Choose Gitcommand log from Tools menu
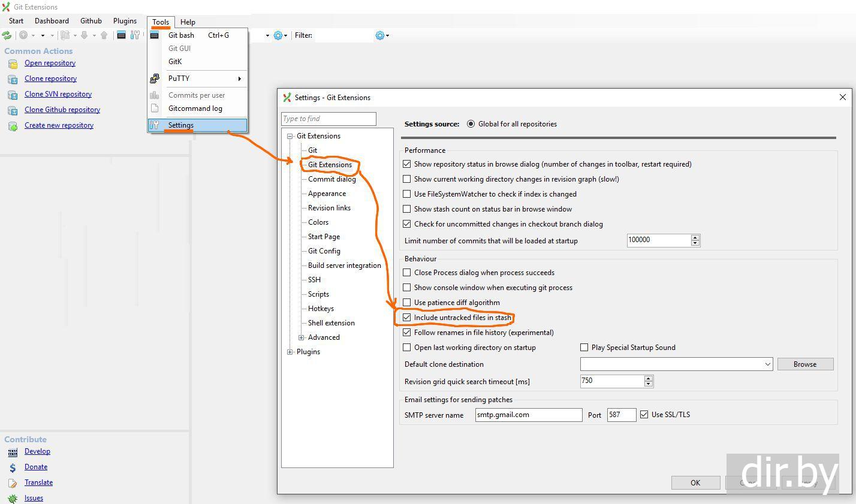Viewport: 856px width, 504px height. point(195,108)
